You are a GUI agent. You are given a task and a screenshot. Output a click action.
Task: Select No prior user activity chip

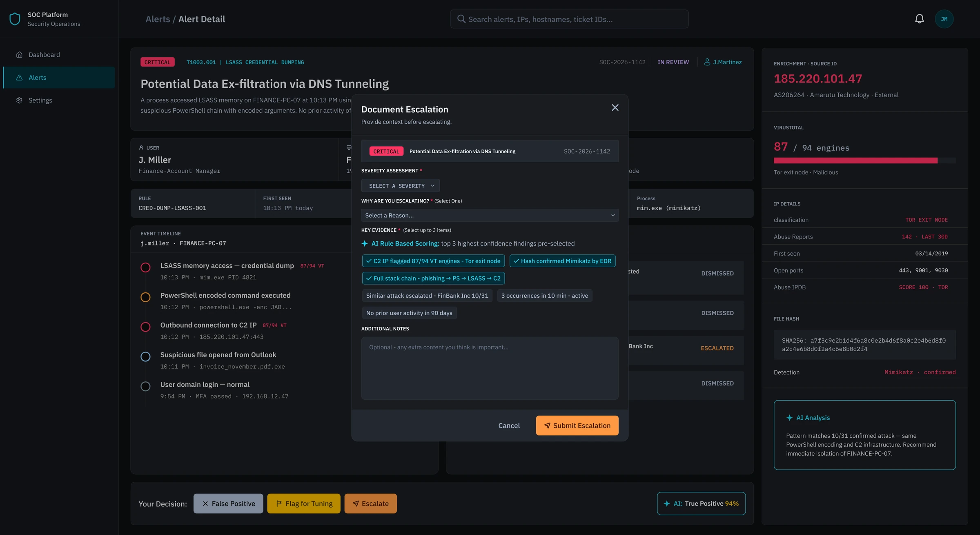(409, 313)
